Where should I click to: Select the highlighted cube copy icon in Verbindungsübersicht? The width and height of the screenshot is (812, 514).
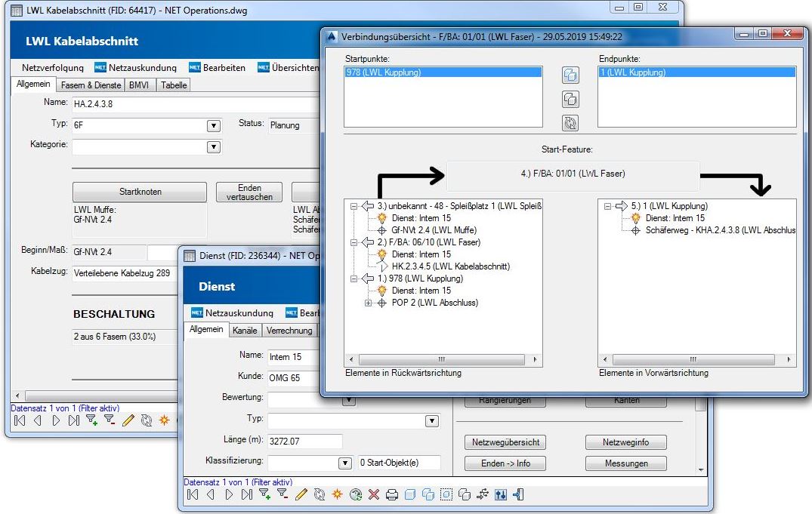(570, 75)
